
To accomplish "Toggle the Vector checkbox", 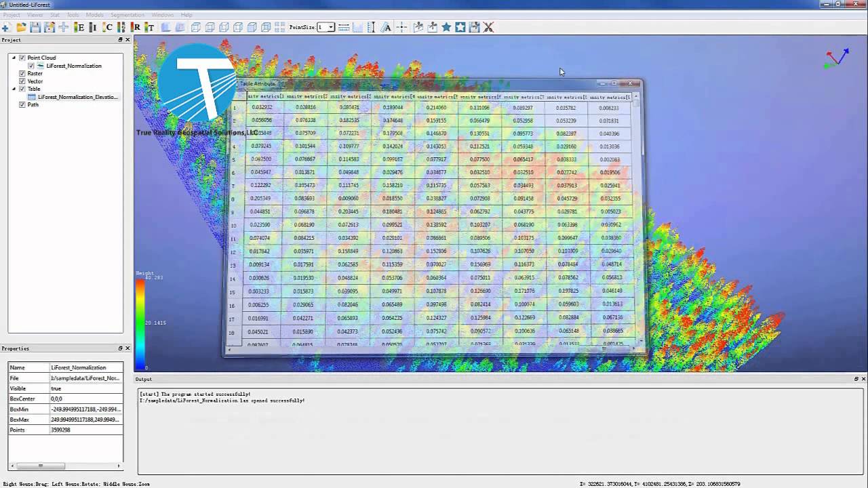I will point(22,81).
